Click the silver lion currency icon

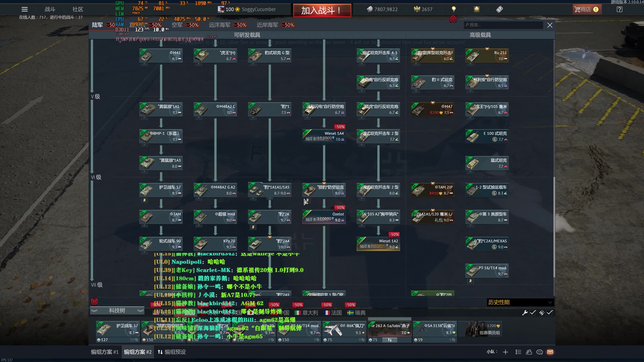(x=370, y=9)
